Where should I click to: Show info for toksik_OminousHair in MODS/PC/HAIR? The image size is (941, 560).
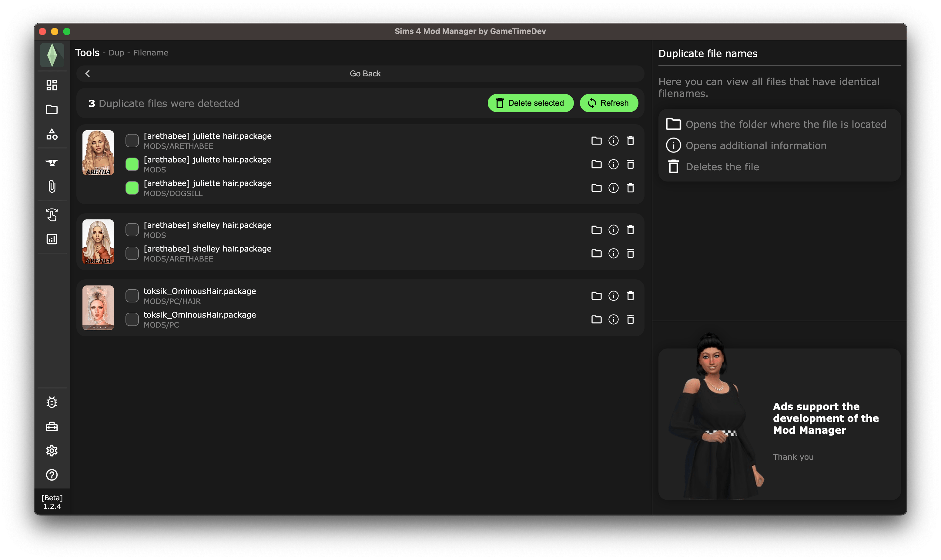click(x=613, y=296)
